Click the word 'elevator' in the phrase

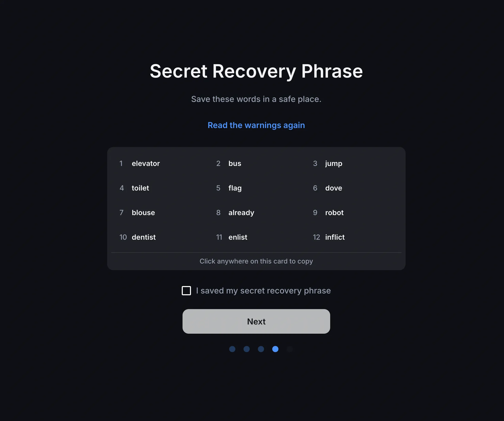[x=146, y=163]
